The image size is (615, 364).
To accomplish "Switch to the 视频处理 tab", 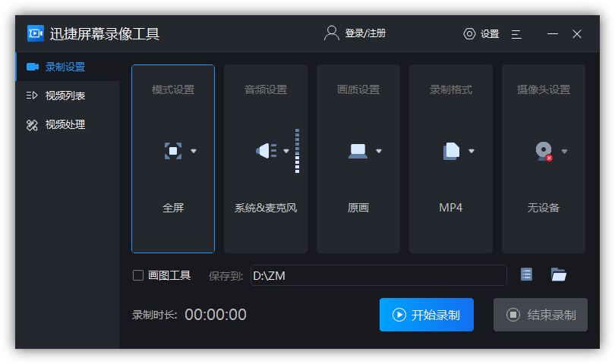I will coord(65,124).
